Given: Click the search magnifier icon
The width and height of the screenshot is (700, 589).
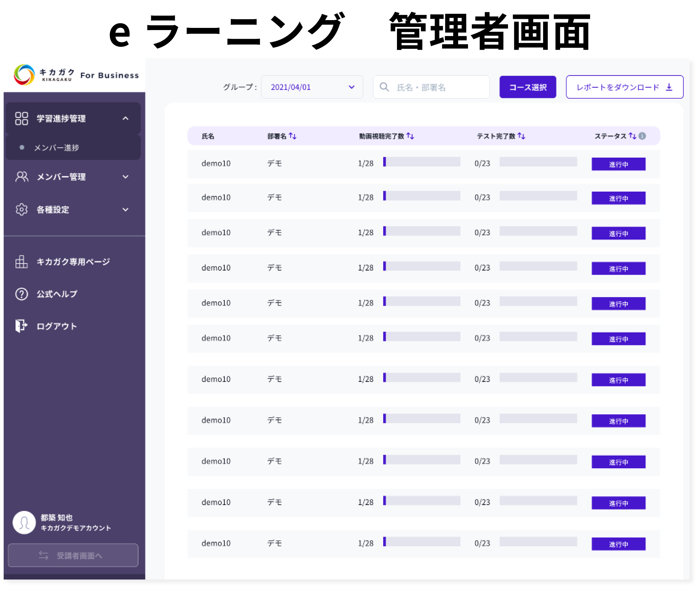Looking at the screenshot, I should (384, 87).
